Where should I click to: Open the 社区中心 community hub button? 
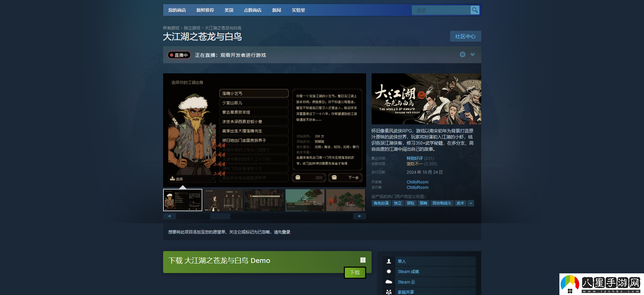tap(465, 36)
